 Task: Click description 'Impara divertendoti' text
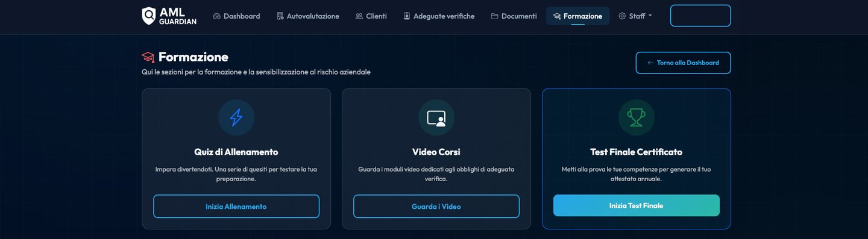point(236,174)
